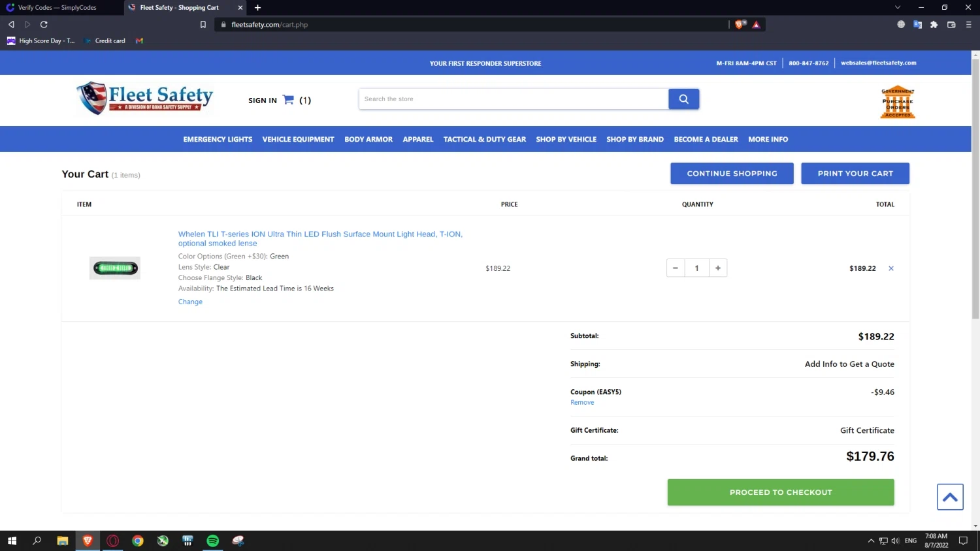Remove cart item with the X icon
Viewport: 980px width, 551px height.
pos(890,268)
